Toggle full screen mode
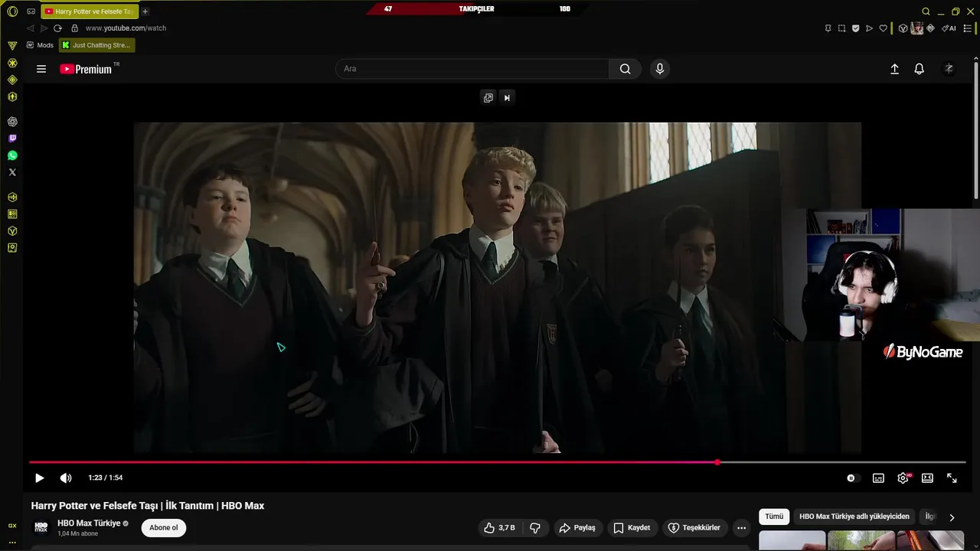This screenshot has width=980, height=551. pos(952,478)
